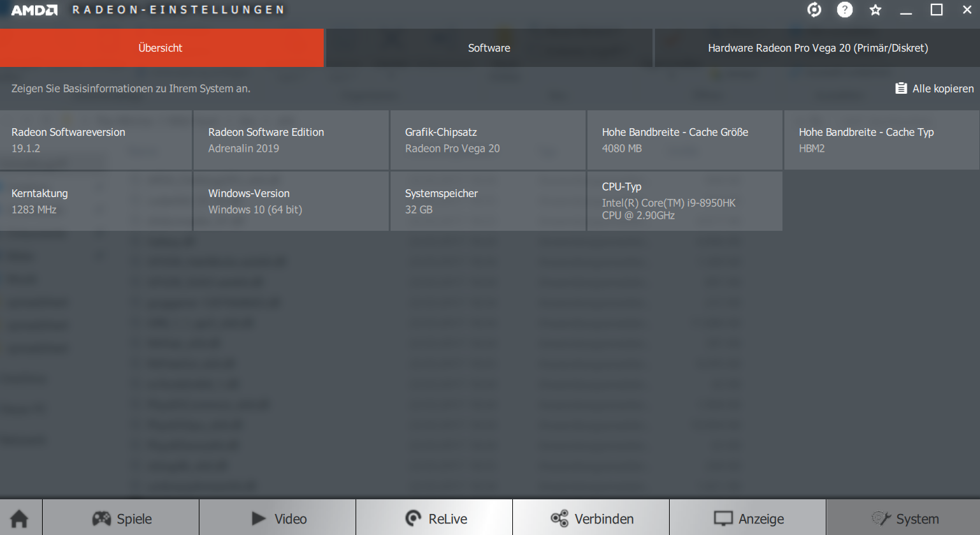This screenshot has width=980, height=535.
Task: Open the Verbinden section
Action: coord(591,518)
